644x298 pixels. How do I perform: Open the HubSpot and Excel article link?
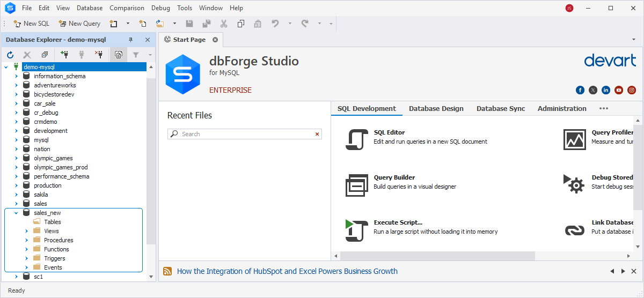[x=287, y=271]
